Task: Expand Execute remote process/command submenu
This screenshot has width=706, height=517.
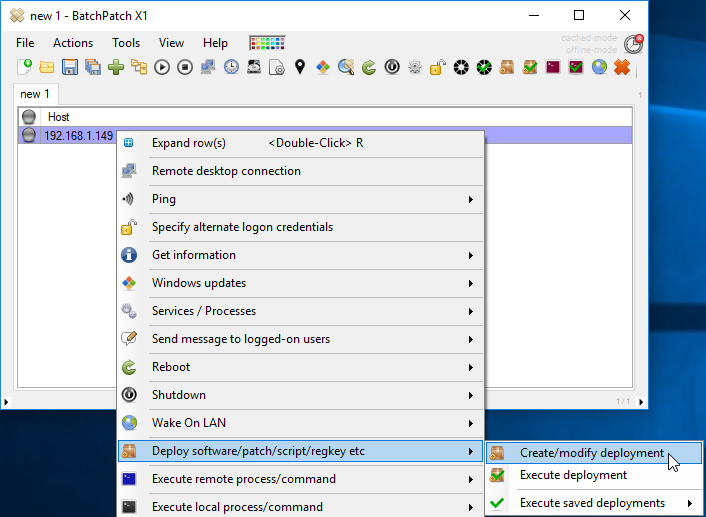Action: coord(300,479)
